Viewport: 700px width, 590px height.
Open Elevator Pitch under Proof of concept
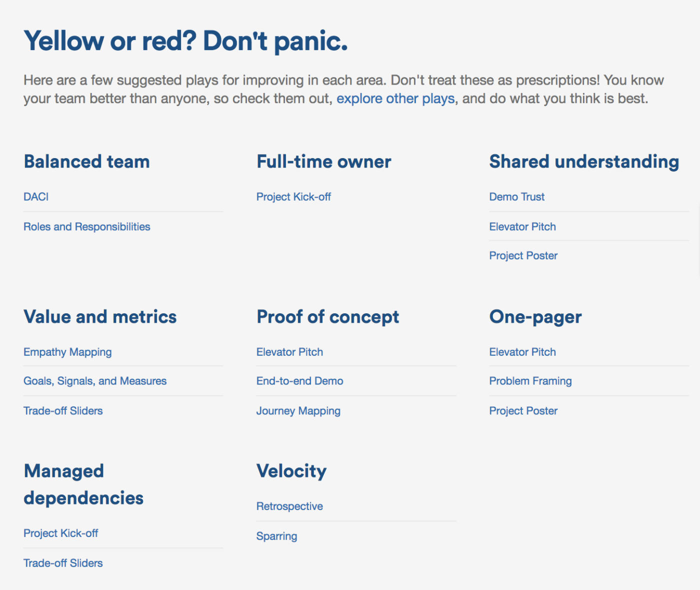(x=289, y=352)
